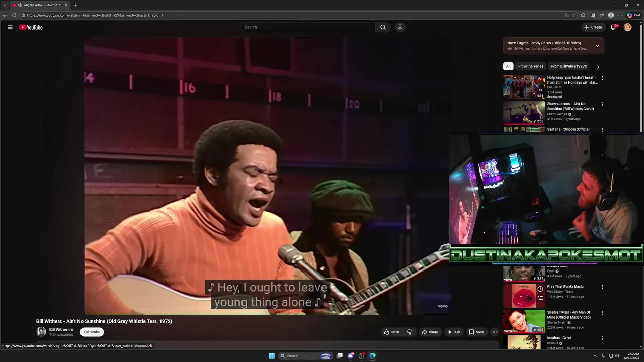Open the YouTube account avatar menu
This screenshot has width=644, height=362.
point(627,27)
